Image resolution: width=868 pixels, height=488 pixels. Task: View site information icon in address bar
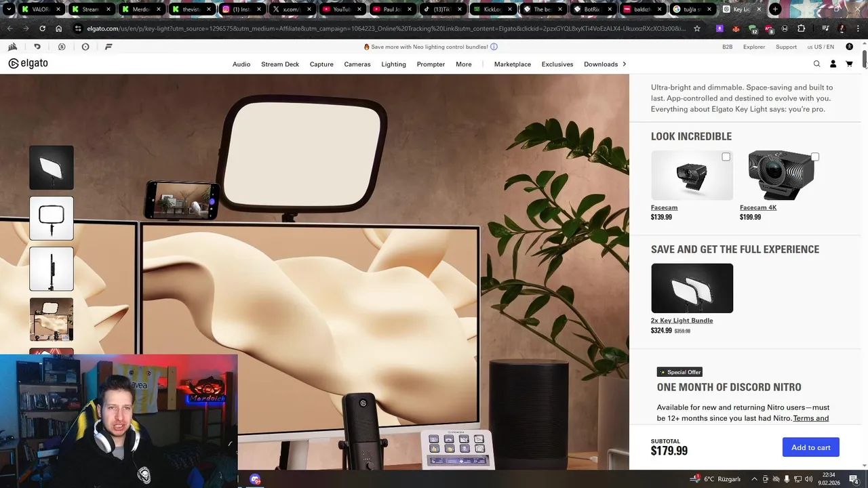tap(78, 28)
